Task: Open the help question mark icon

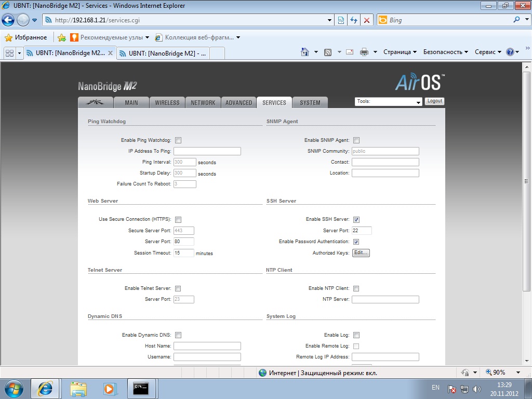Action: tap(510, 52)
